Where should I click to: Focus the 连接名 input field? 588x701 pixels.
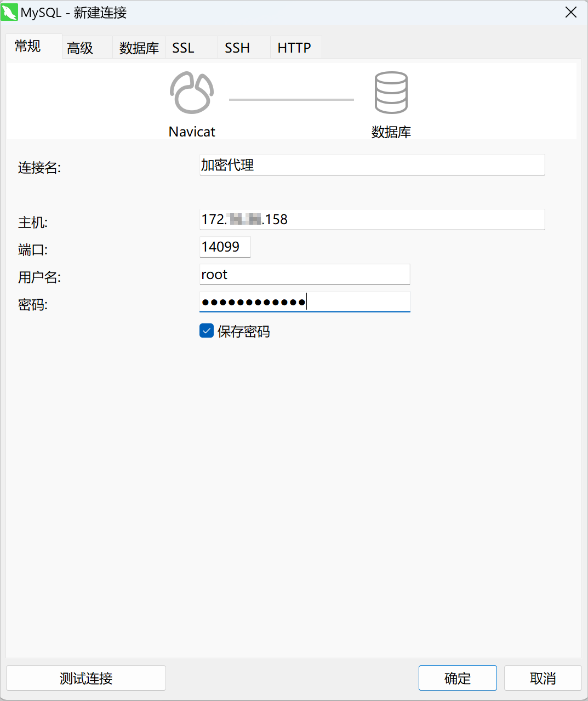372,165
